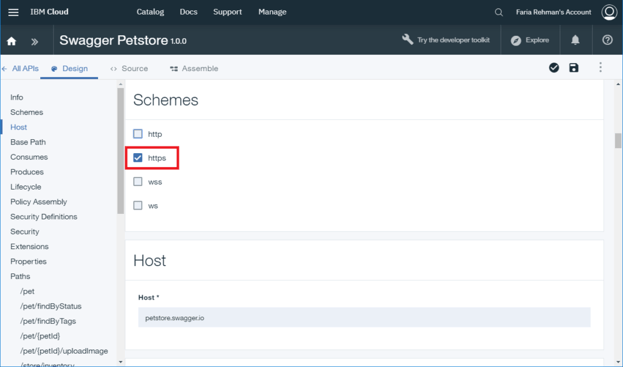Uncheck the https scheme checkbox

137,158
